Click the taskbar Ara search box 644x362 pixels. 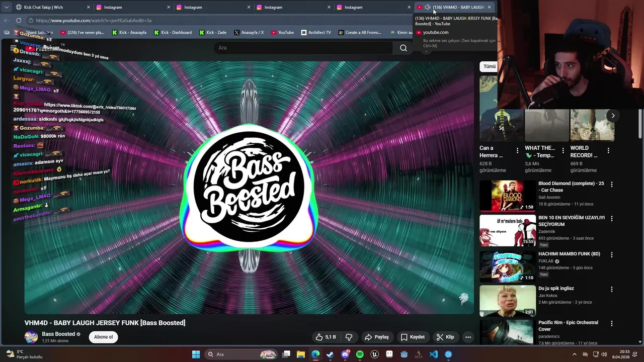point(242,354)
